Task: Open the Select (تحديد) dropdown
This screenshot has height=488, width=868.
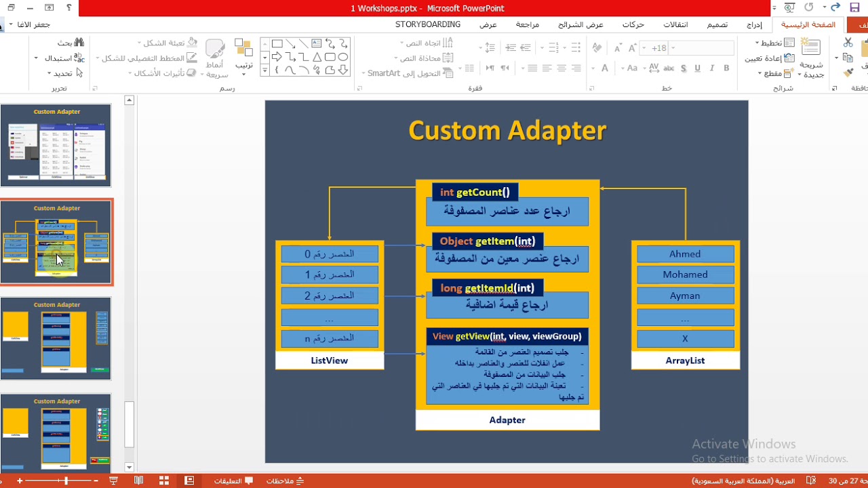Action: 65,73
